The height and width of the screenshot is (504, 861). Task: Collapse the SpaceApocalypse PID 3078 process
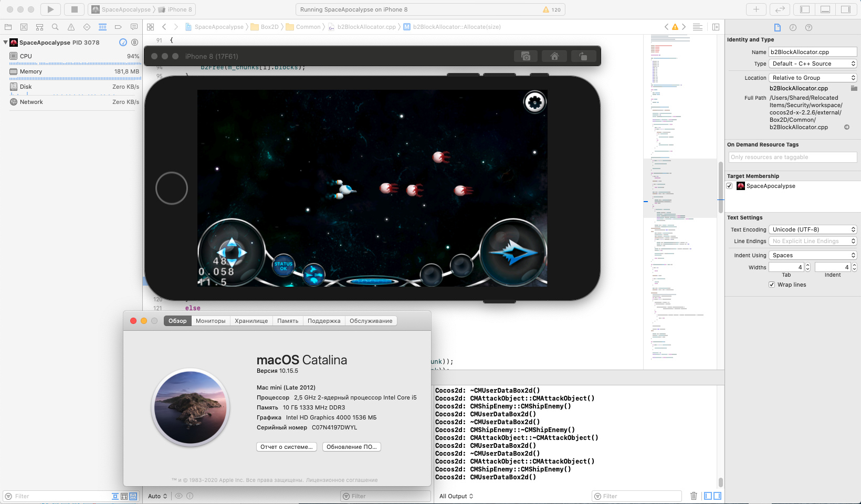pos(5,43)
